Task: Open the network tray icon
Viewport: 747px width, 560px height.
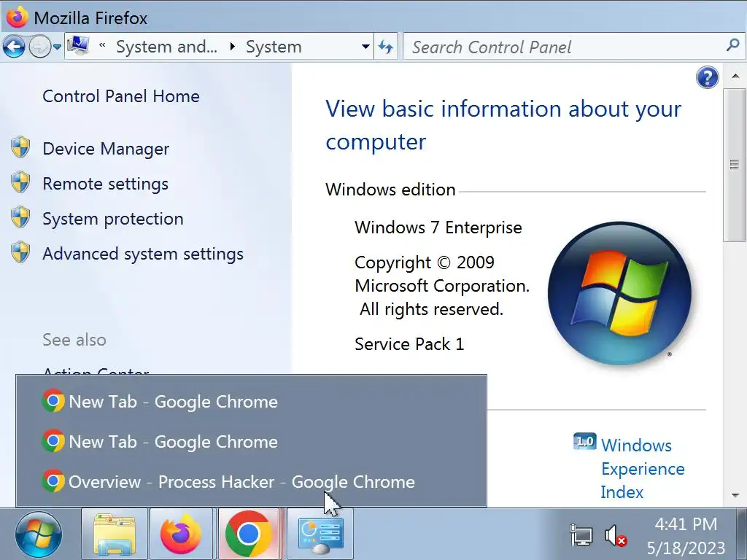Action: pyautogui.click(x=581, y=535)
